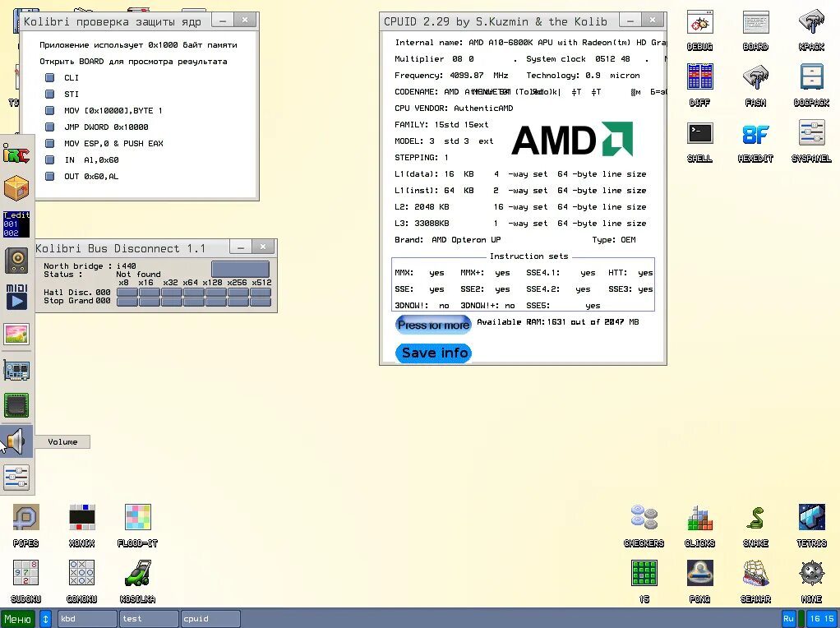Launch KPACK from the desktop
This screenshot has width=840, height=628.
click(x=811, y=24)
